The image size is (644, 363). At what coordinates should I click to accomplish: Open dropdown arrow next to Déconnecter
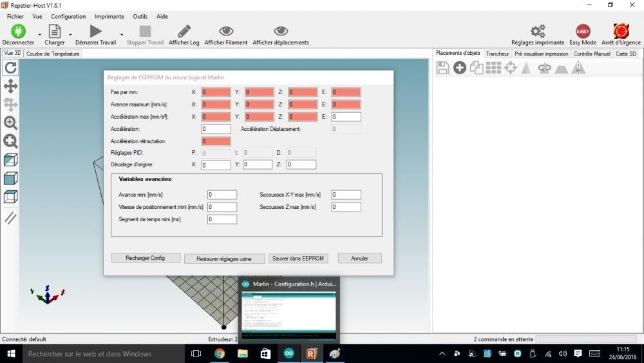pyautogui.click(x=39, y=35)
